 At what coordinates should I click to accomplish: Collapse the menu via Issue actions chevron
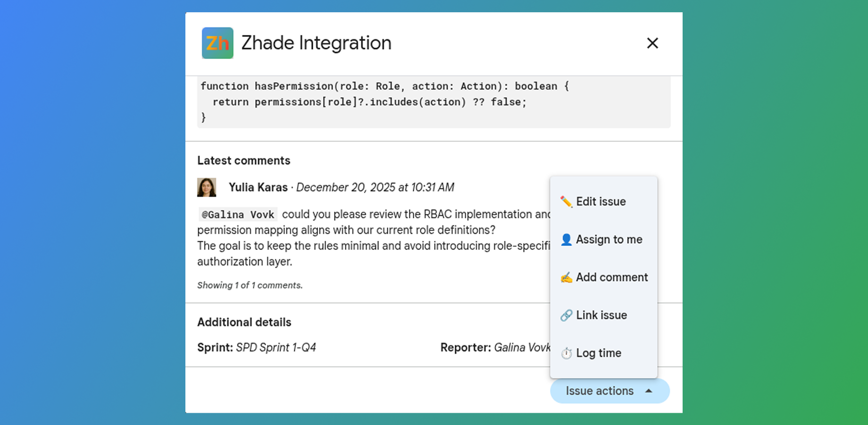pos(651,391)
